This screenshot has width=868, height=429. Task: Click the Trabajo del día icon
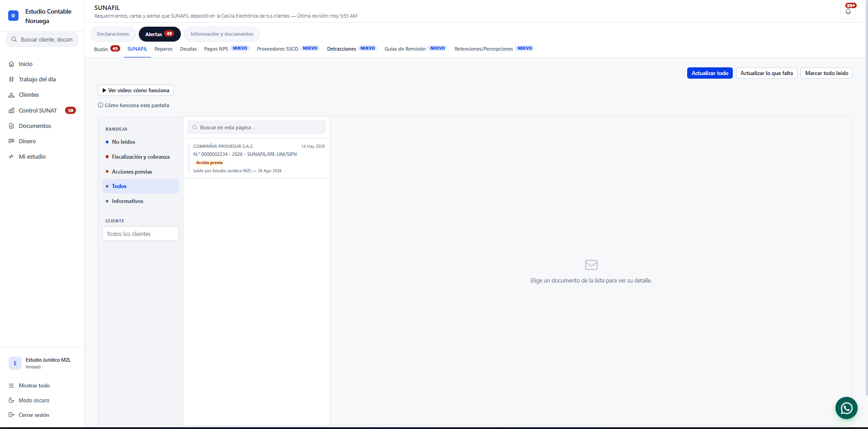tap(11, 80)
